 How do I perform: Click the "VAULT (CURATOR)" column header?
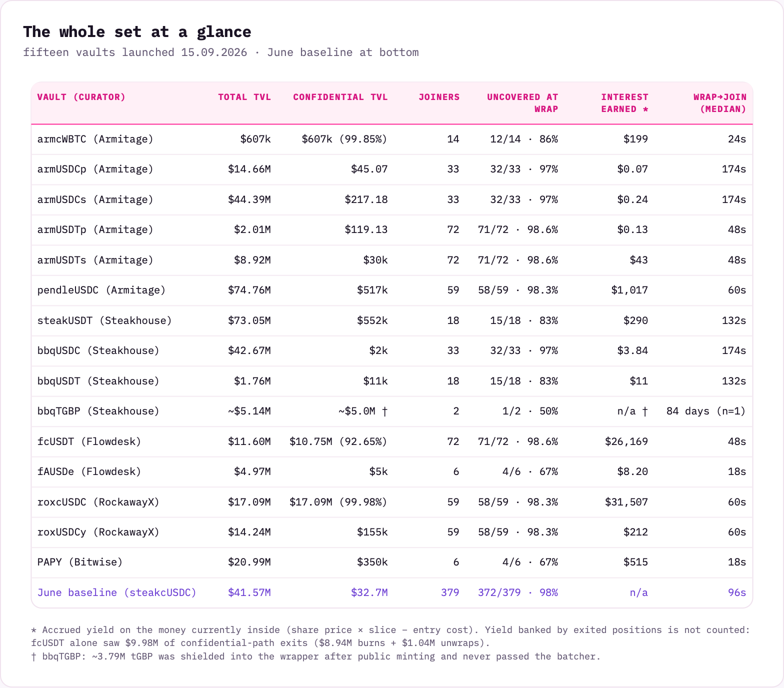[x=81, y=97]
